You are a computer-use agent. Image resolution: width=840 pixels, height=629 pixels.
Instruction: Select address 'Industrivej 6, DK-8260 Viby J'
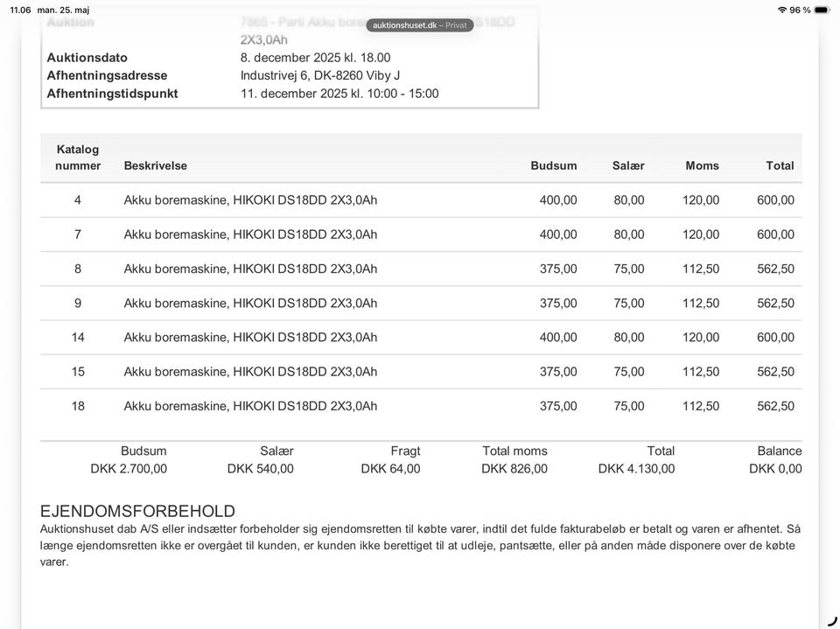pyautogui.click(x=320, y=75)
